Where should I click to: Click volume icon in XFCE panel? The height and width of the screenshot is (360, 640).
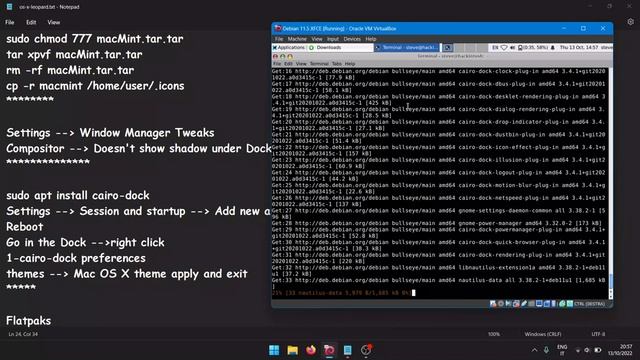(512, 48)
